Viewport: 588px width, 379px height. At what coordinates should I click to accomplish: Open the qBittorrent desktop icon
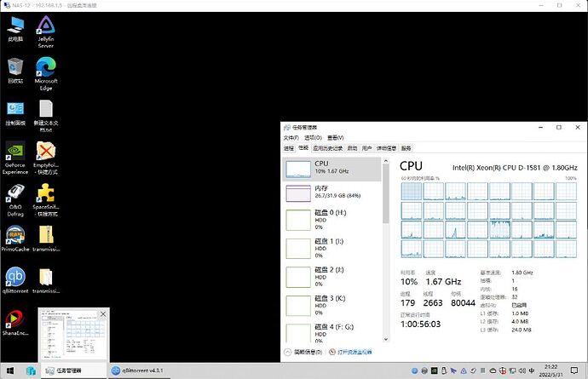coord(15,278)
